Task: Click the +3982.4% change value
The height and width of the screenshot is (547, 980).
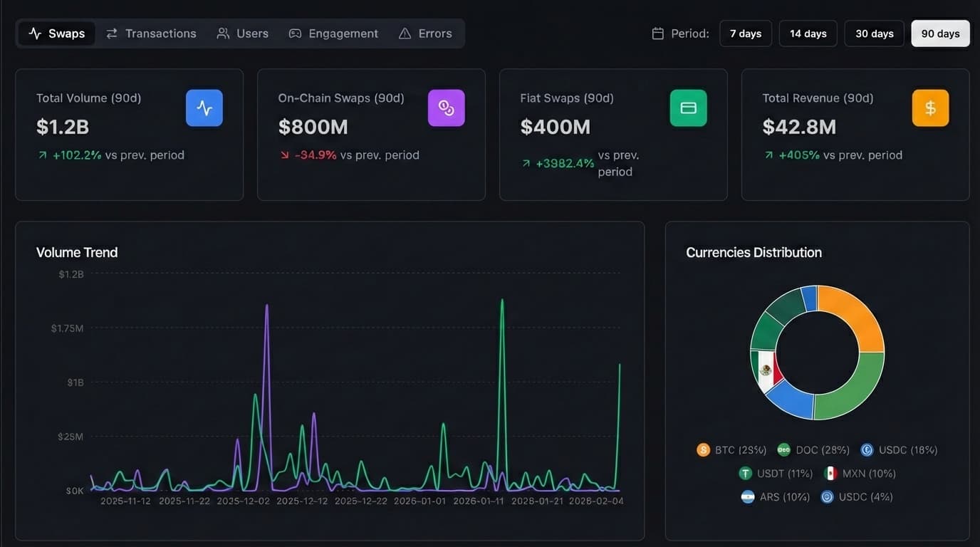Action: pos(565,164)
